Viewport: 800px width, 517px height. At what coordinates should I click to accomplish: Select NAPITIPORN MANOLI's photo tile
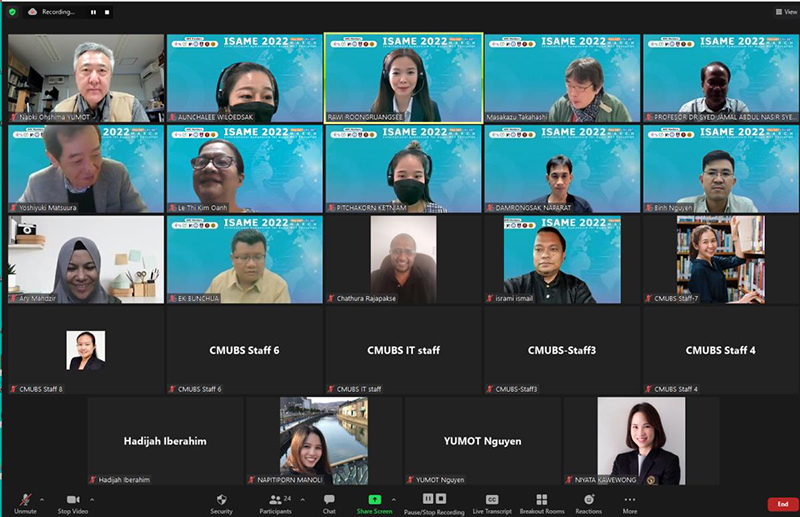[x=324, y=441]
